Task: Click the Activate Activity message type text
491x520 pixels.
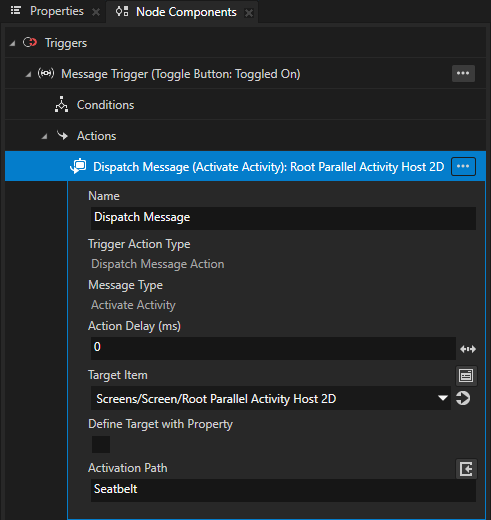Action: click(x=133, y=305)
